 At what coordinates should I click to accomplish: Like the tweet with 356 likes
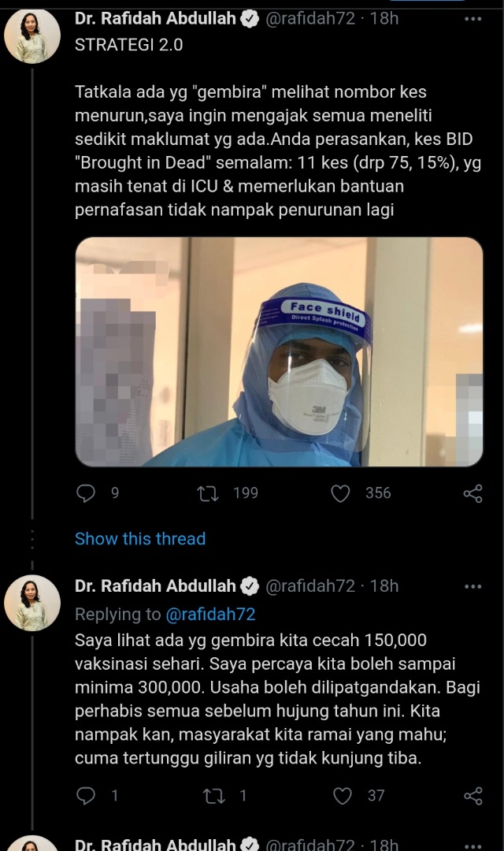pyautogui.click(x=340, y=493)
